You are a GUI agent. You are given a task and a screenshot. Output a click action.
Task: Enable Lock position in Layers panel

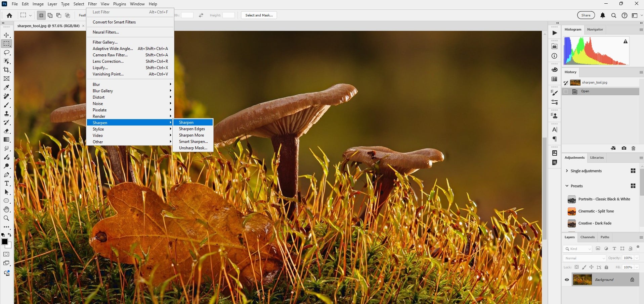pos(591,267)
